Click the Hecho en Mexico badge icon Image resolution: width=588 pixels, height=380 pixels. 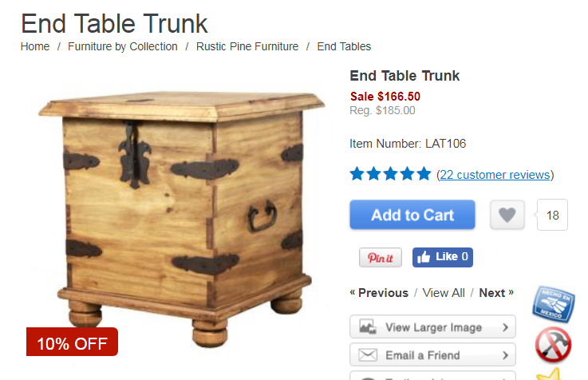tap(553, 304)
